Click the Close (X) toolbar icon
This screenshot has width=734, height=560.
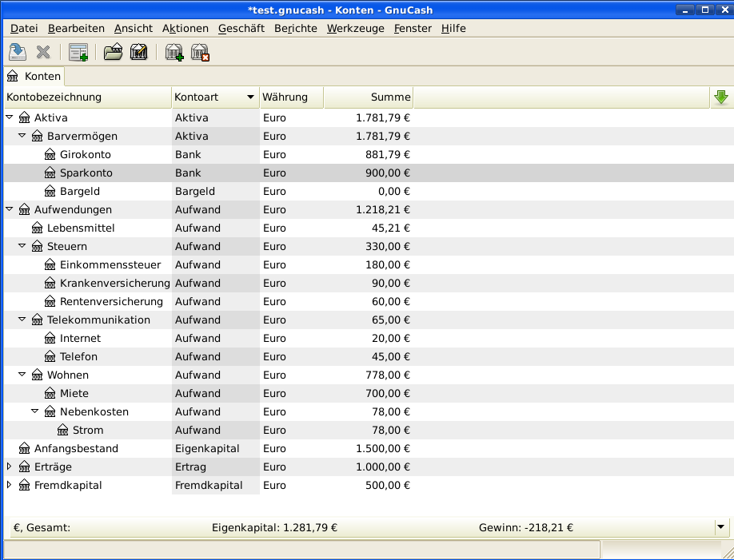tap(43, 53)
